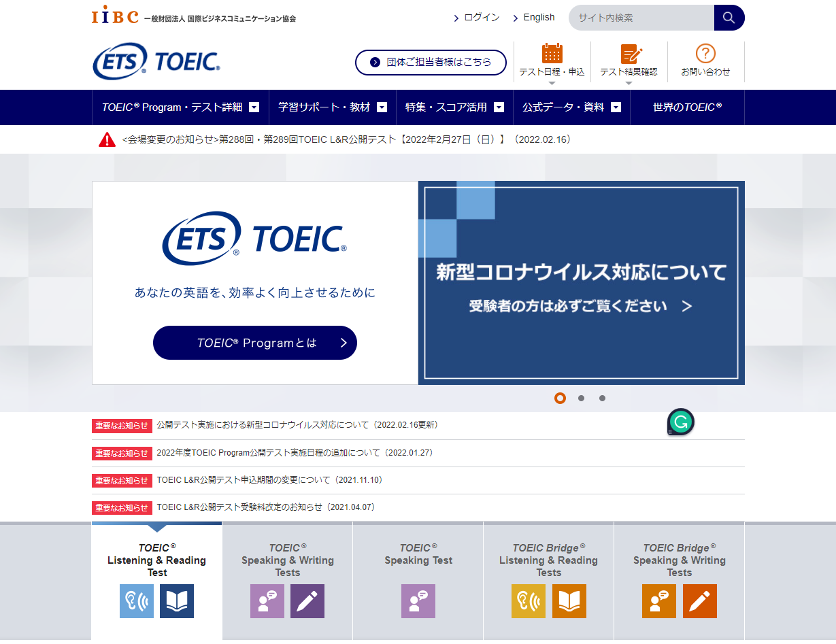Open 受験料改定のお知らせ news link
Image resolution: width=836 pixels, height=644 pixels.
click(266, 507)
